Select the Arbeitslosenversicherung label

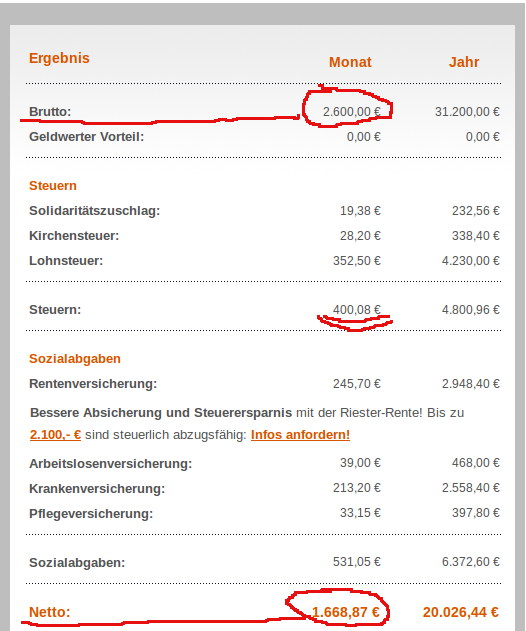click(x=111, y=464)
